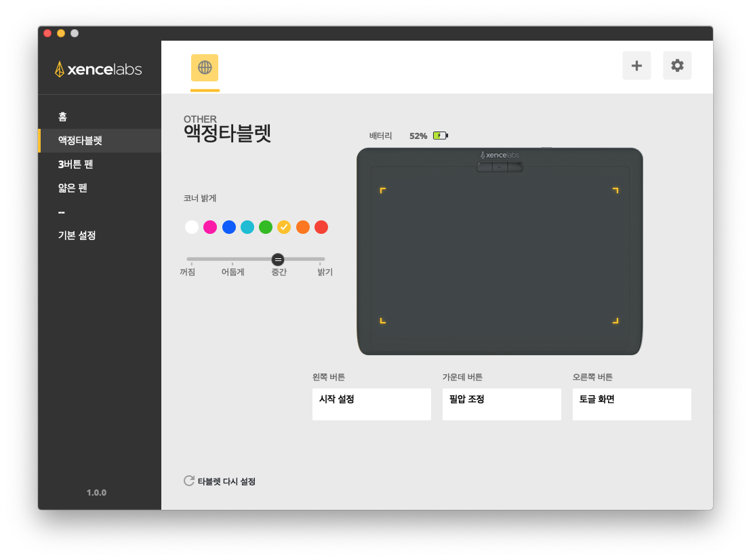Choose the red corner light color
751x560 pixels.
coord(321,227)
